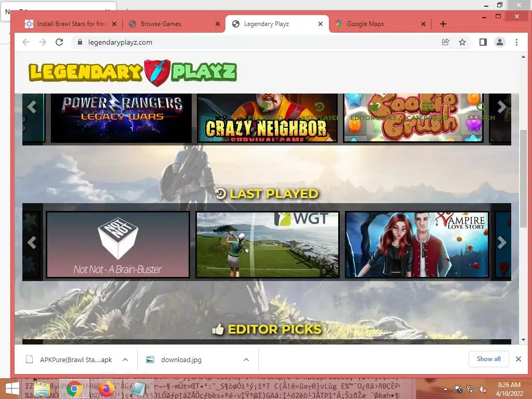Close the Legendary Playz tab
Image resolution: width=532 pixels, height=399 pixels.
tap(320, 24)
